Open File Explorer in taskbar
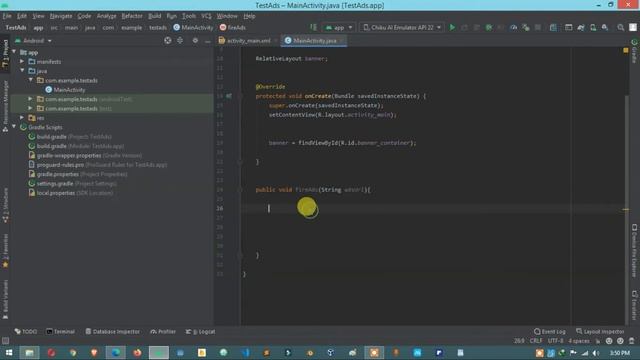 [x=29, y=353]
